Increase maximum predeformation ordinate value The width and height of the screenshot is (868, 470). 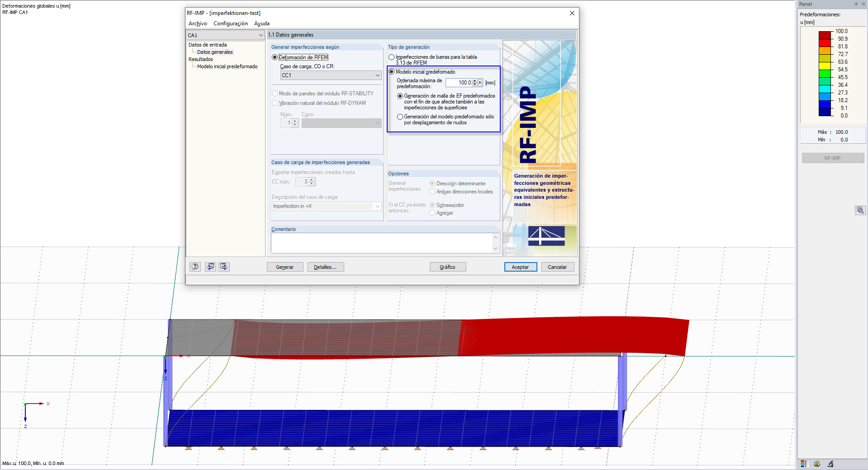(x=474, y=81)
